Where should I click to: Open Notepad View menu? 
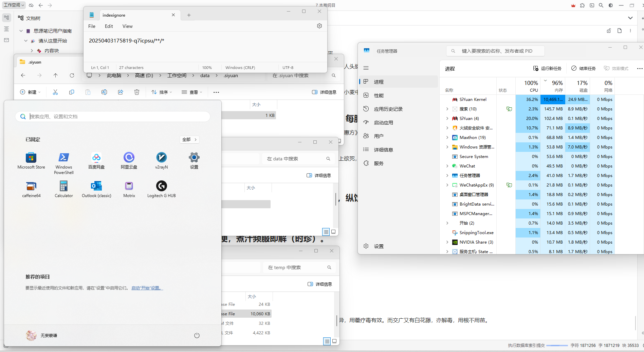coord(127,26)
